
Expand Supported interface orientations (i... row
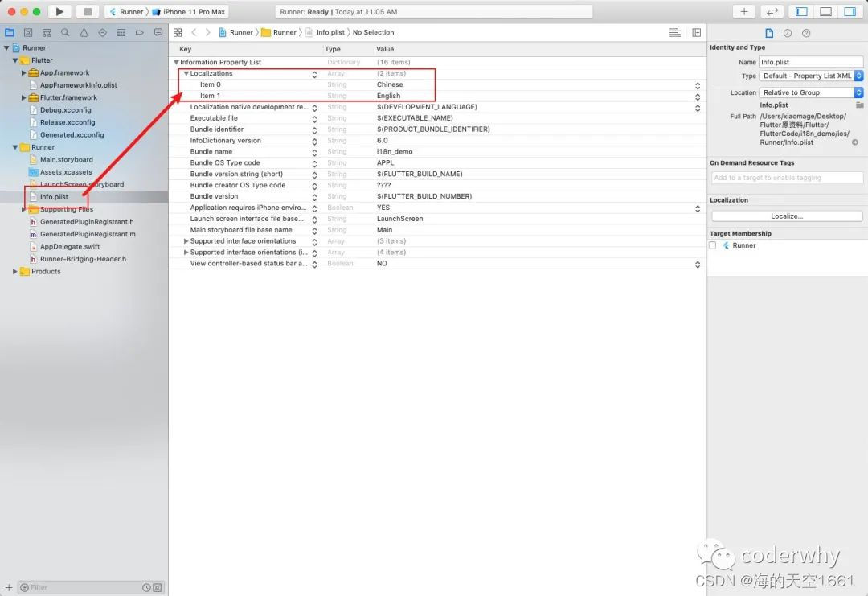point(186,252)
